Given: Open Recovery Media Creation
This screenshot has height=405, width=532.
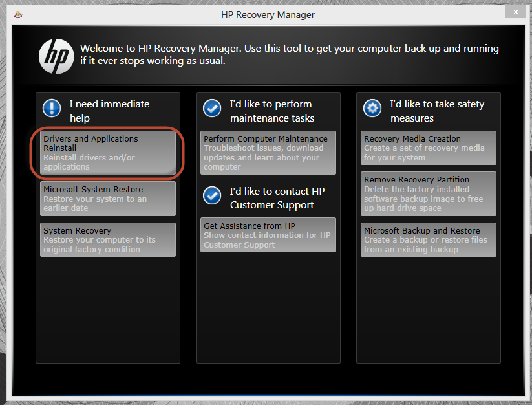Looking at the screenshot, I should (428, 148).
